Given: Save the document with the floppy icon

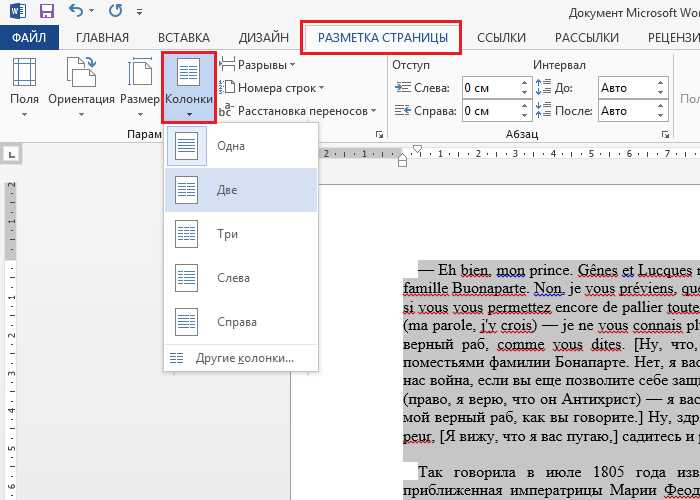Looking at the screenshot, I should click(47, 11).
